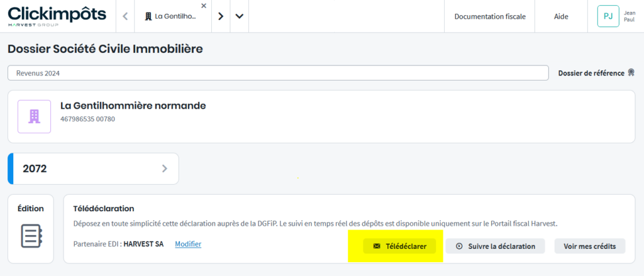Image resolution: width=644 pixels, height=276 pixels.
Task: Click the Jean Paul user name
Action: pos(629,16)
